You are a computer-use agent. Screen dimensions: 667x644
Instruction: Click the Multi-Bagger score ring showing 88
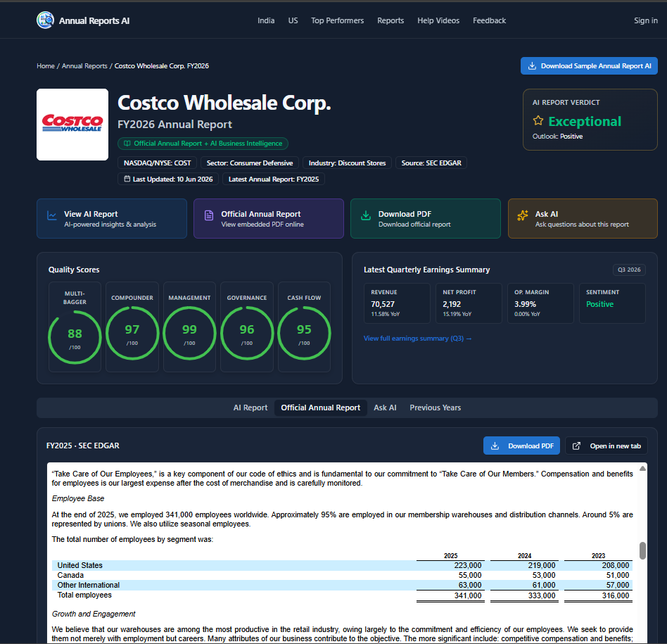(x=75, y=337)
